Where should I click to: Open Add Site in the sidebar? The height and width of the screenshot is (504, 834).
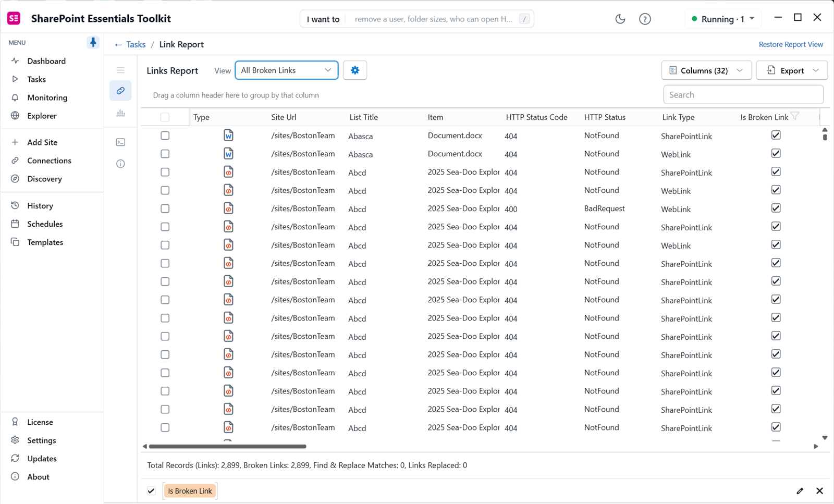point(42,142)
